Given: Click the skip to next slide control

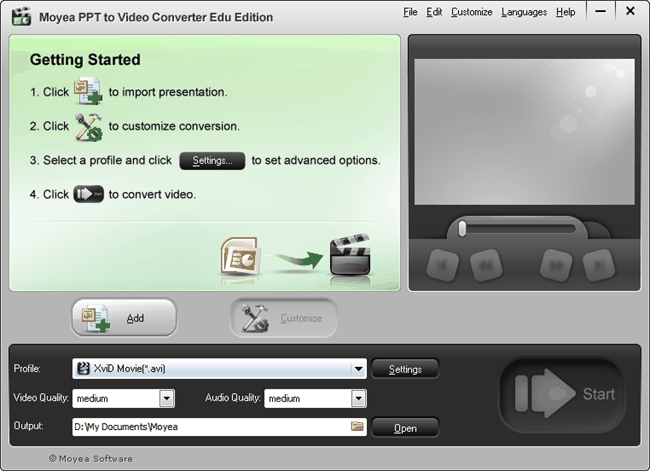Looking at the screenshot, I should click(x=594, y=265).
